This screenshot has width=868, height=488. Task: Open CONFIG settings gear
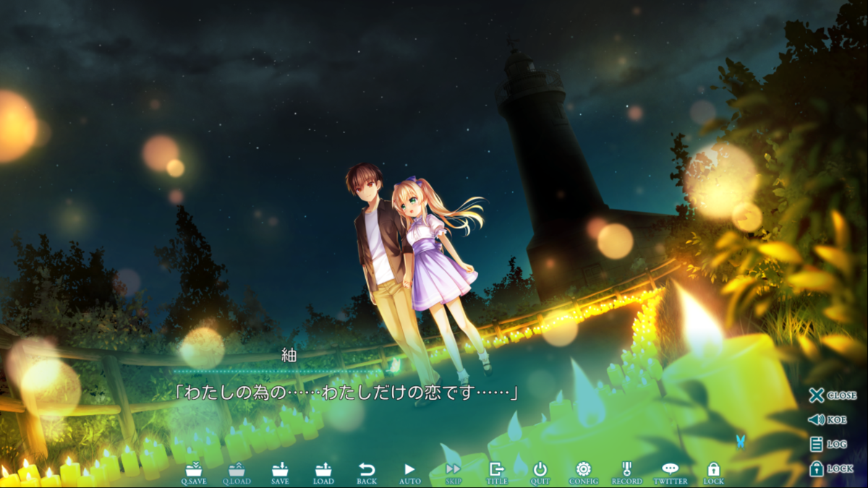583,474
